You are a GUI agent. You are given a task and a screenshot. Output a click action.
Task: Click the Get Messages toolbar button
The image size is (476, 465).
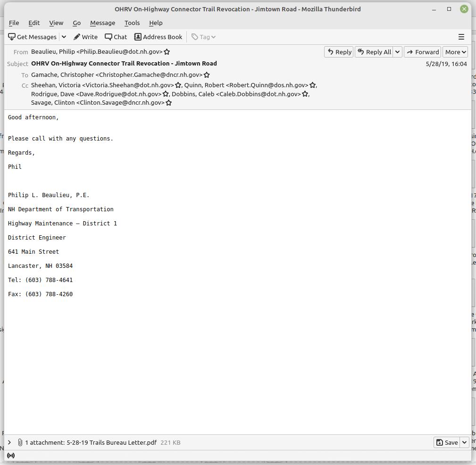point(33,37)
